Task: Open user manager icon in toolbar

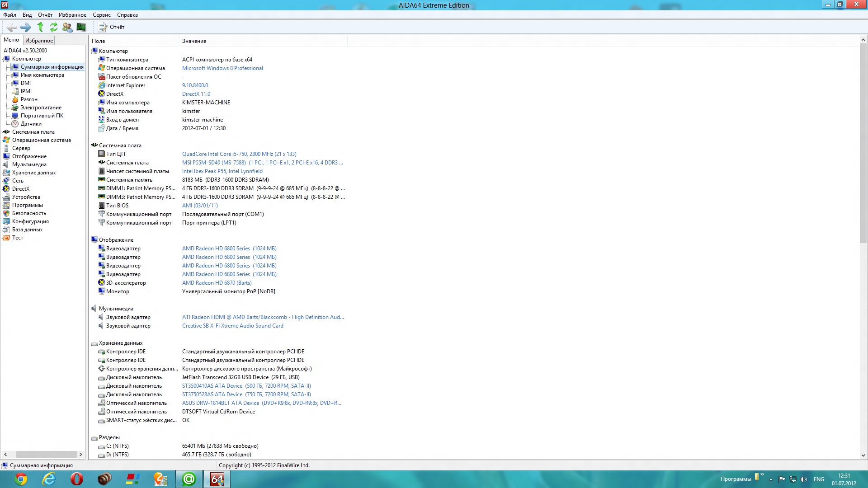Action: (67, 27)
